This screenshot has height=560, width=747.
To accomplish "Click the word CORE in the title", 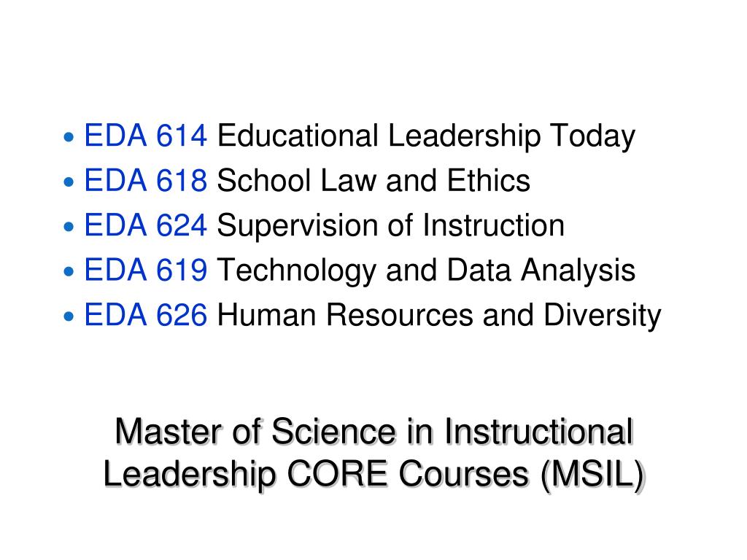I will click(x=337, y=474).
